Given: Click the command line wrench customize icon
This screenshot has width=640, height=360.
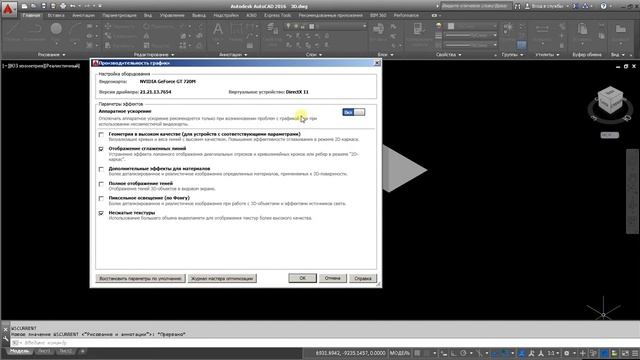Looking at the screenshot, I should [5, 338].
